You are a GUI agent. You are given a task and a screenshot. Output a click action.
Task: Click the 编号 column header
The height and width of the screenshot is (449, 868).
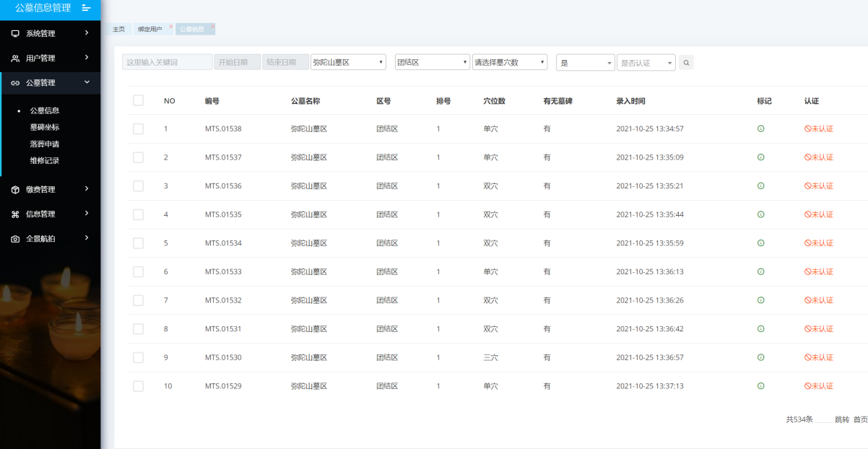coord(212,101)
